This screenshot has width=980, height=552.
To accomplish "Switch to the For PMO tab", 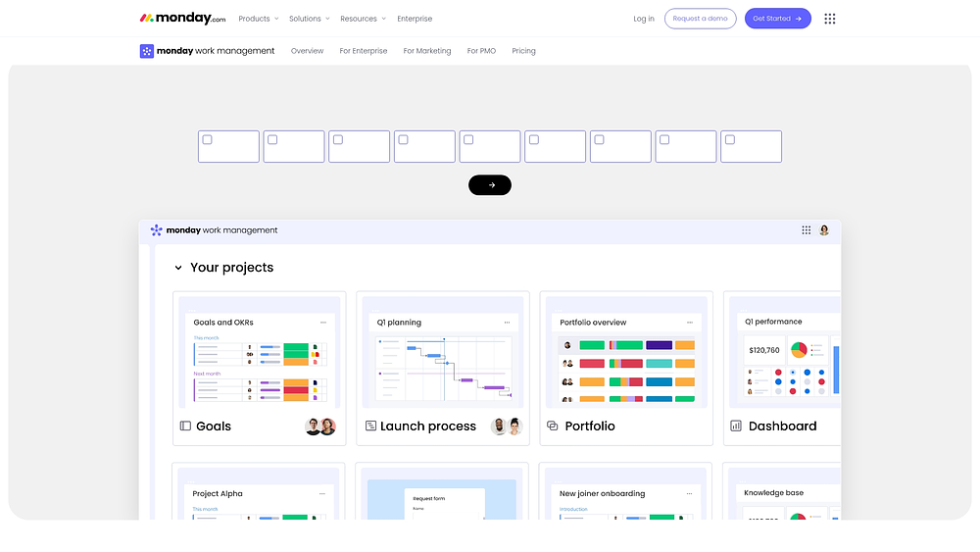I will (481, 51).
